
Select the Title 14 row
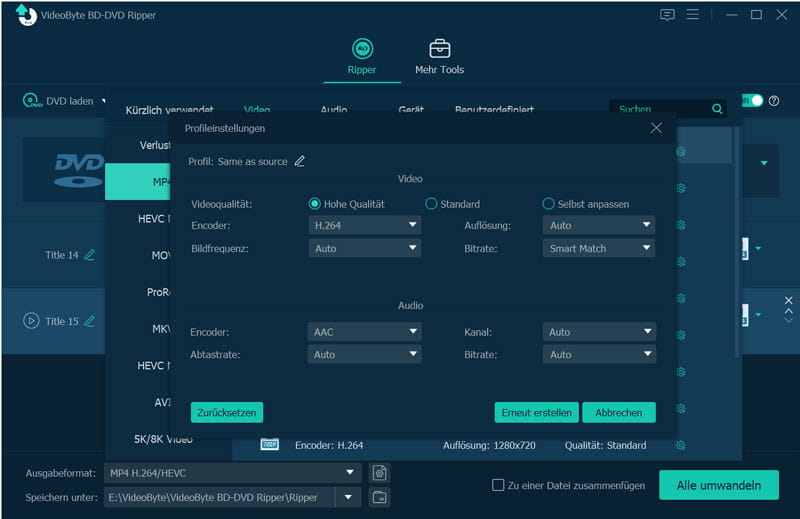[54, 255]
